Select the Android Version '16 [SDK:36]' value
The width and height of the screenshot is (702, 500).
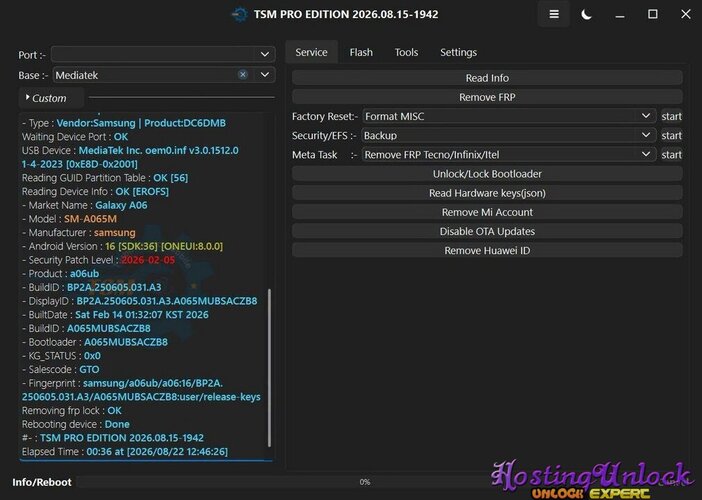click(x=131, y=246)
